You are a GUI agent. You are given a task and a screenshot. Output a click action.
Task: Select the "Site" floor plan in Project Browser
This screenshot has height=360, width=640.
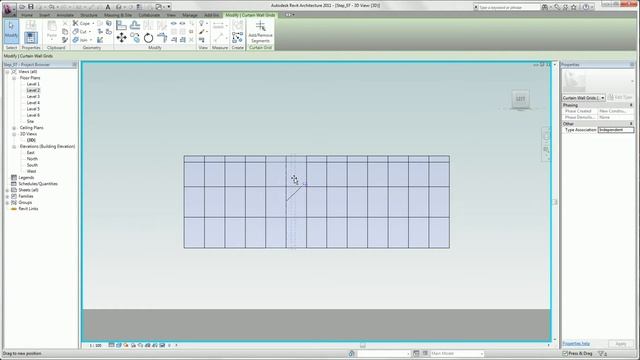pyautogui.click(x=30, y=121)
